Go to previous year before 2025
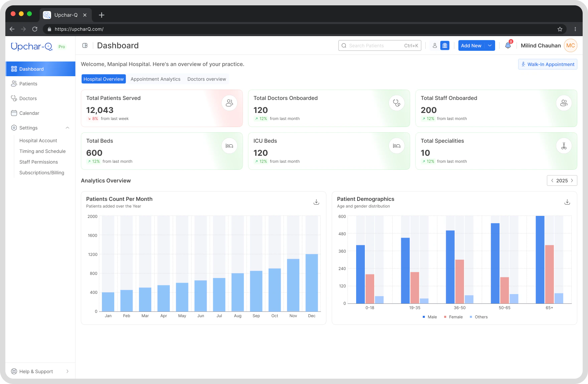The image size is (588, 384). 552,180
